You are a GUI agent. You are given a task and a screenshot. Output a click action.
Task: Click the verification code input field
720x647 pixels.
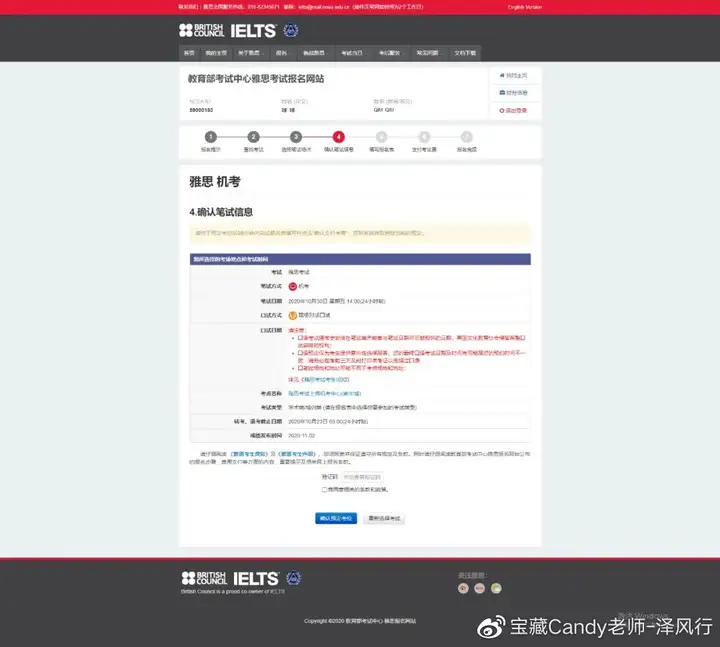(x=362, y=477)
